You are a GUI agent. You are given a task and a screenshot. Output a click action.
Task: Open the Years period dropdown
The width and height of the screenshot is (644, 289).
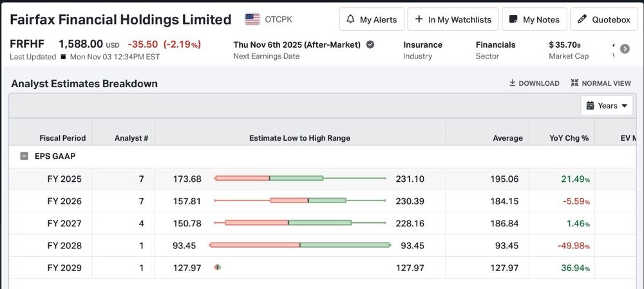(607, 106)
